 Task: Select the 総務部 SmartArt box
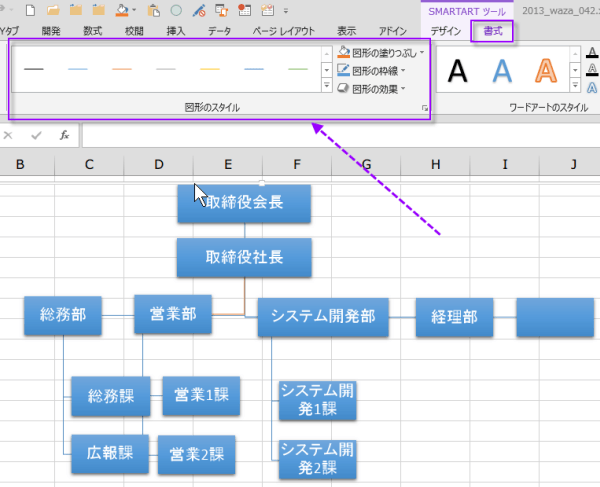pyautogui.click(x=63, y=315)
